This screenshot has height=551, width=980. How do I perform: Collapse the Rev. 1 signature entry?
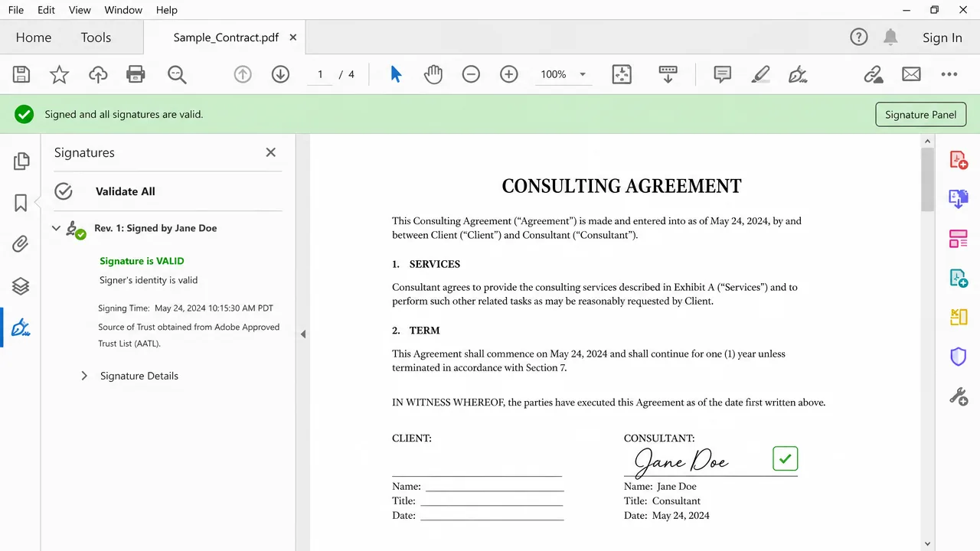(56, 228)
